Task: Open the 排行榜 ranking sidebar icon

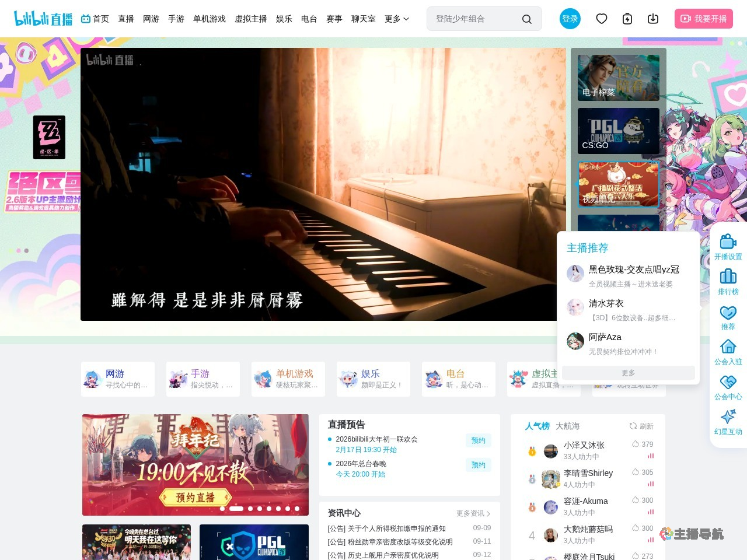Action: [x=728, y=280]
